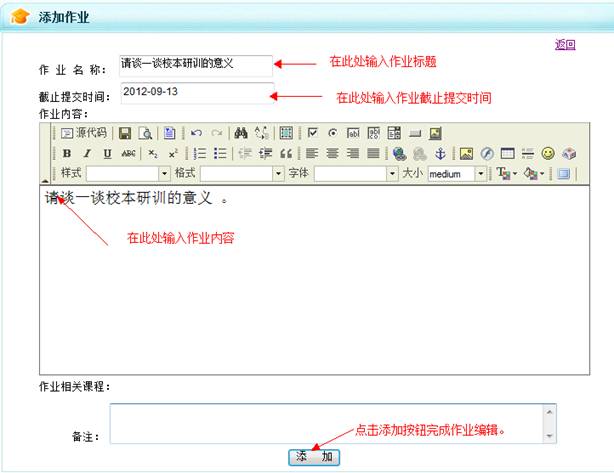Insert a textarea form element
The image size is (614, 473).
click(374, 134)
